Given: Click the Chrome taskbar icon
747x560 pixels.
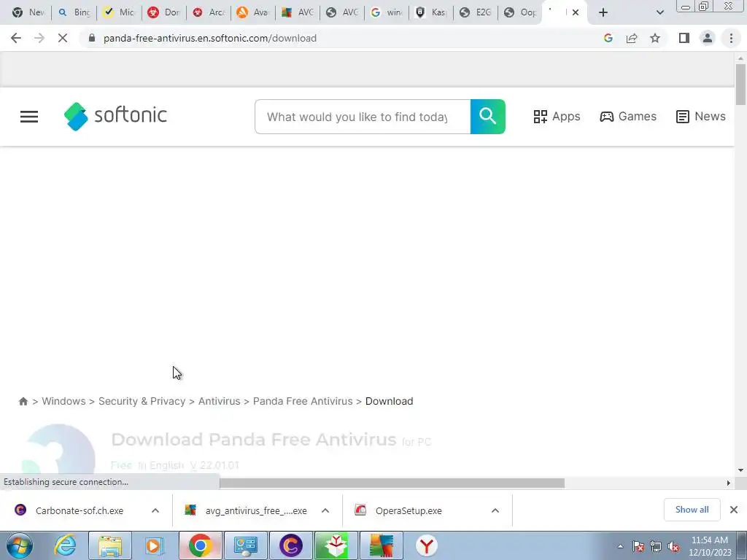Looking at the screenshot, I should [200, 545].
